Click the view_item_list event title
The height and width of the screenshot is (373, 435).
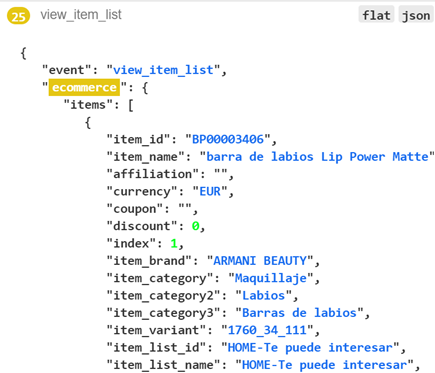point(81,15)
